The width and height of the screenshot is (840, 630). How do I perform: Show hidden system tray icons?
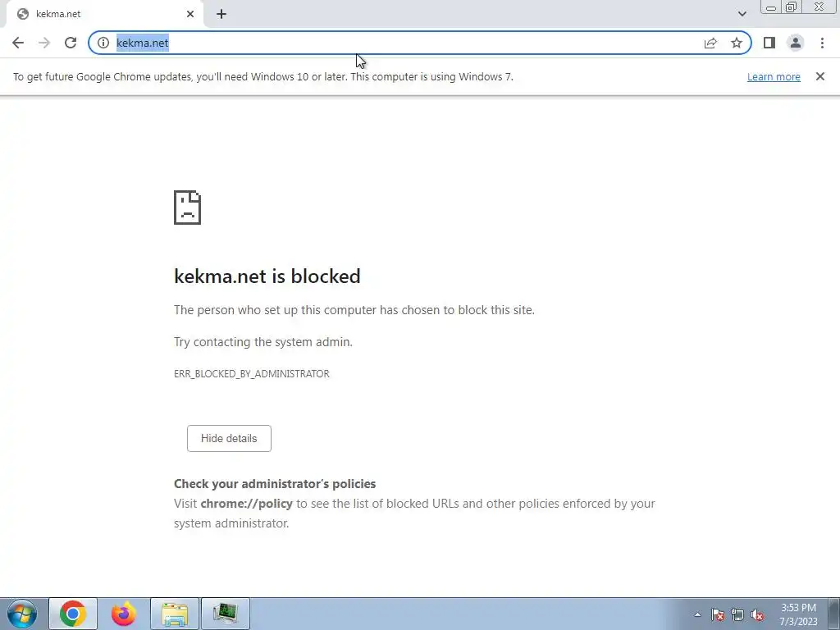pos(697,614)
